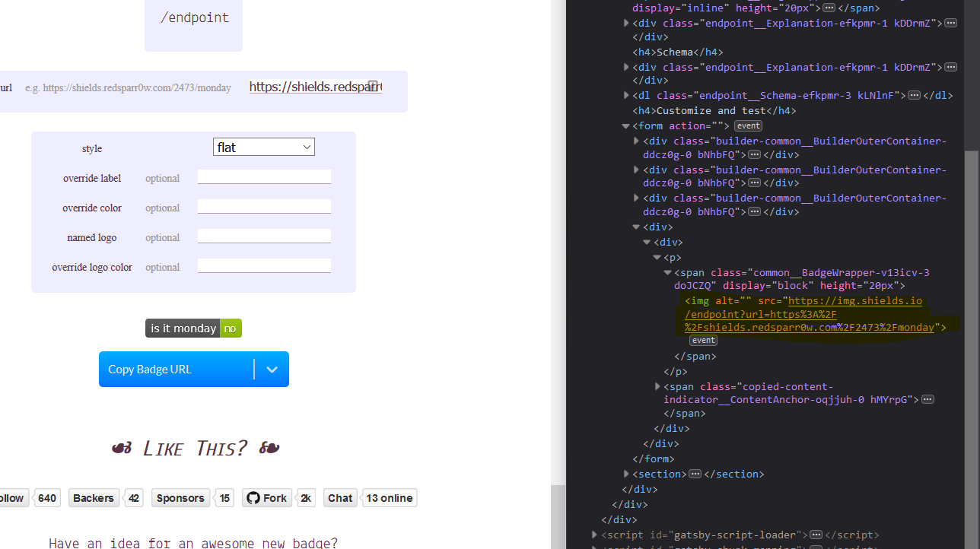The height and width of the screenshot is (549, 980).
Task: Expand the second BuilderOuterContainer div node
Action: [x=637, y=170]
